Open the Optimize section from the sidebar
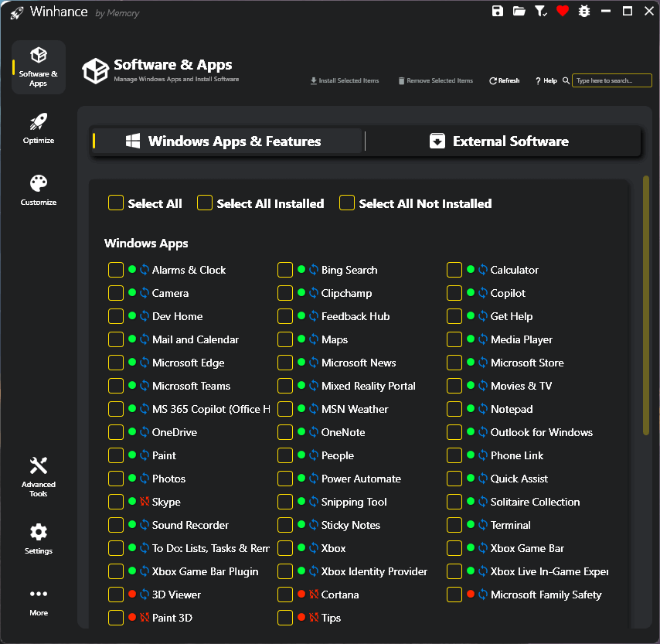The height and width of the screenshot is (644, 660). tap(39, 128)
